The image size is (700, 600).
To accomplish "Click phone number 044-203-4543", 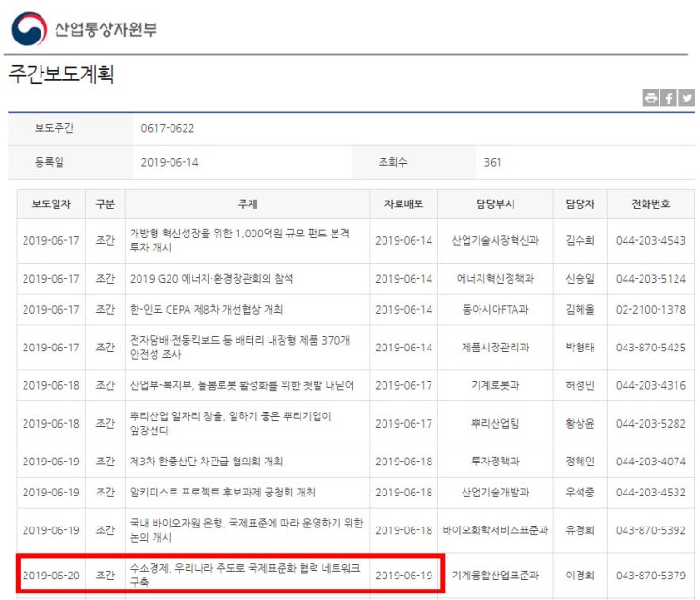I will (650, 240).
